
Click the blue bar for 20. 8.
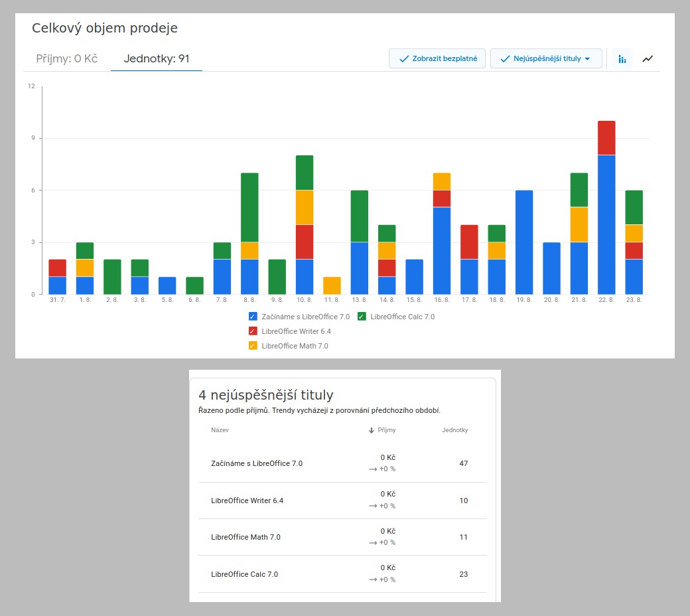pyautogui.click(x=551, y=268)
